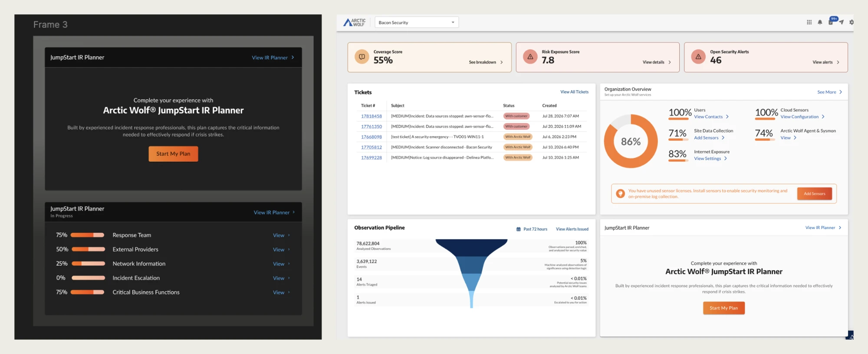Click the Coverage Score card icon

pyautogui.click(x=362, y=57)
